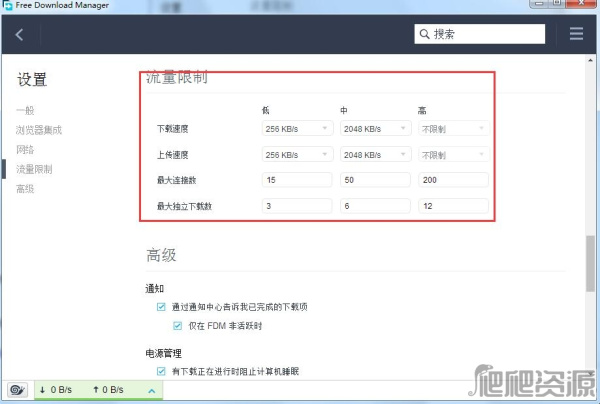Edit high max simultaneous downloads field 12

tap(453, 206)
